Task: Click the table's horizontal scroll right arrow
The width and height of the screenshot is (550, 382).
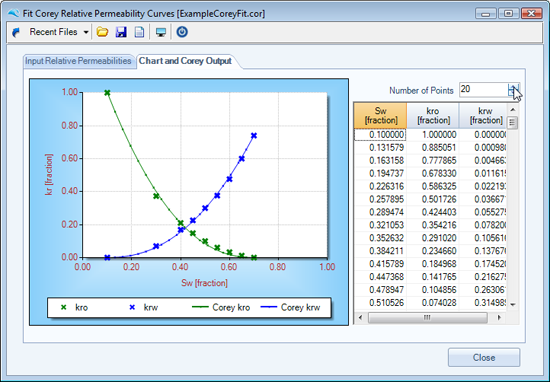Action: pyautogui.click(x=499, y=318)
